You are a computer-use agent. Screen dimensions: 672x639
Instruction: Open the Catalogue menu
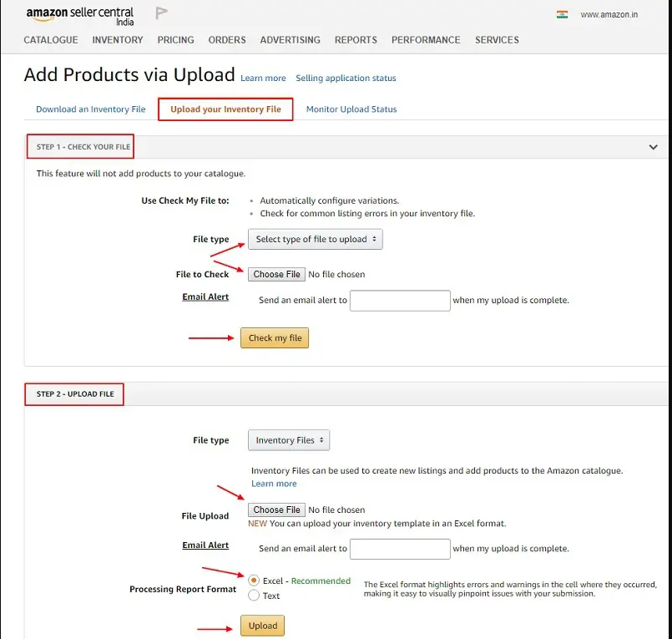click(x=51, y=40)
